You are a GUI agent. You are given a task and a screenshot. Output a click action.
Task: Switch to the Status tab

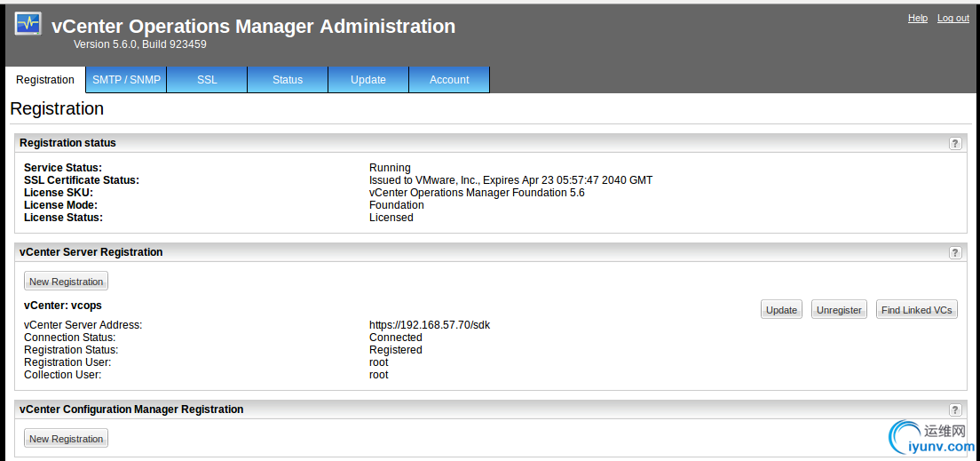tap(288, 80)
